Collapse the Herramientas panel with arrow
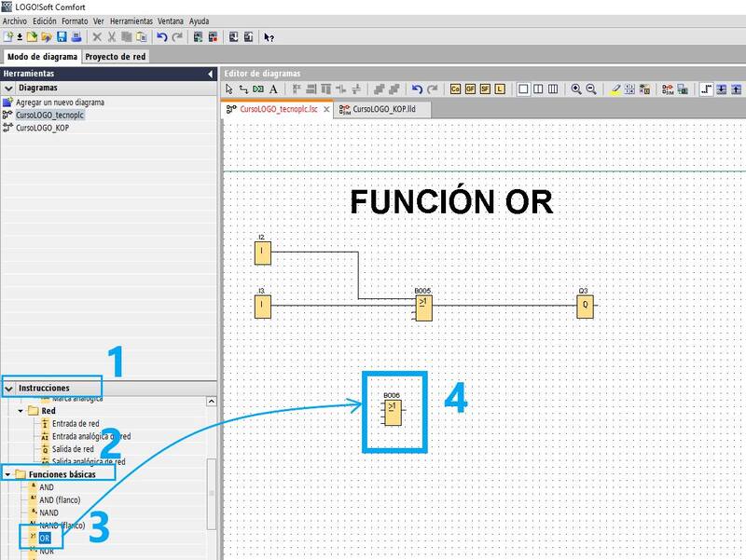746x560 pixels. tap(210, 74)
